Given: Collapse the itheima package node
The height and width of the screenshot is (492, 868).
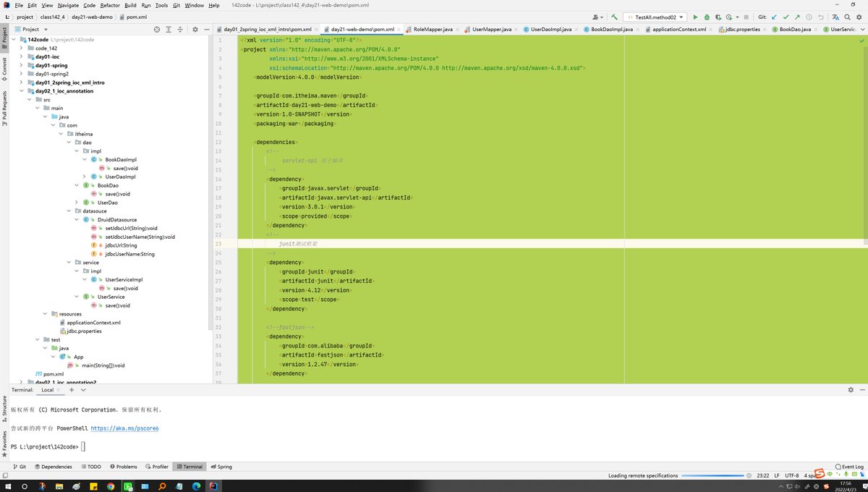Looking at the screenshot, I should [61, 133].
